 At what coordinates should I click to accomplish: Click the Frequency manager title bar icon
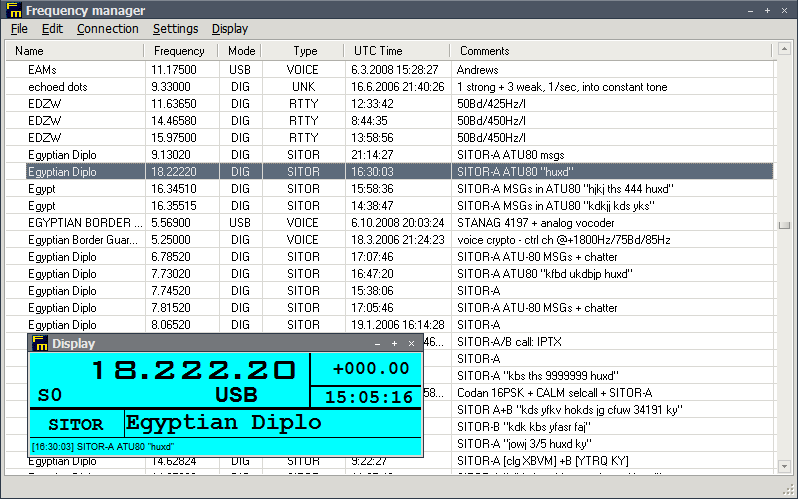coord(11,10)
